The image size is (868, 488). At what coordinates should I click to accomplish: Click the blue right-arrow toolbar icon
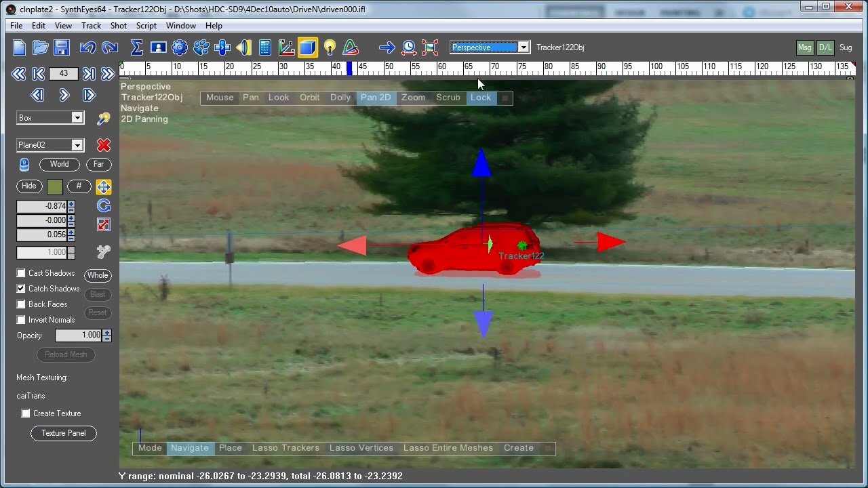tap(387, 47)
